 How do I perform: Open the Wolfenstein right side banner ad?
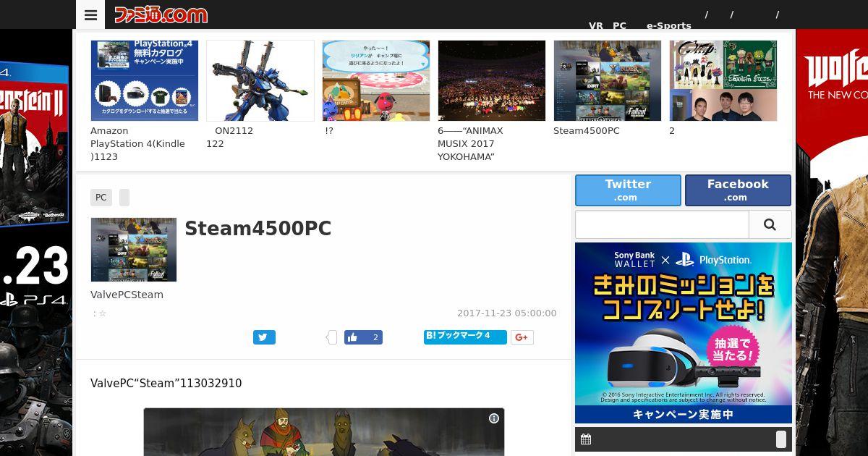[832, 242]
